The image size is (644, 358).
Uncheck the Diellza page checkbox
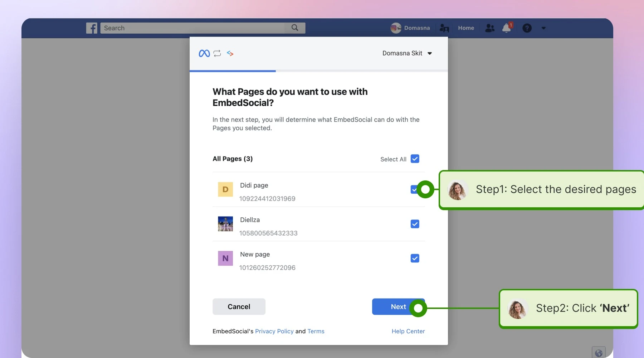pos(415,224)
